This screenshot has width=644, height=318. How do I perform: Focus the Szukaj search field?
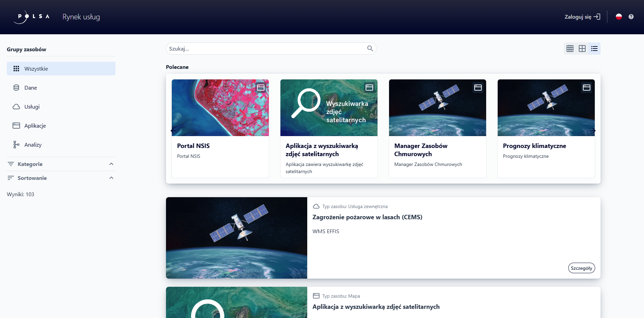(266, 49)
